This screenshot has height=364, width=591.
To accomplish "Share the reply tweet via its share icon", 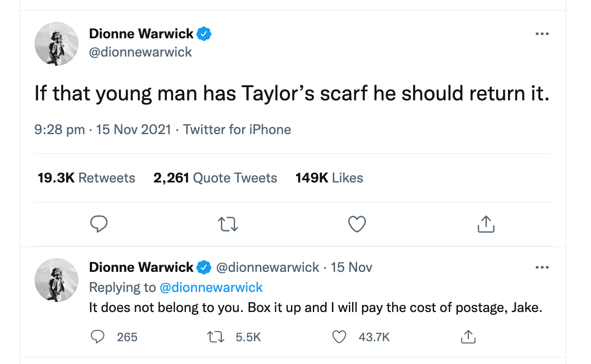I will 468,337.
